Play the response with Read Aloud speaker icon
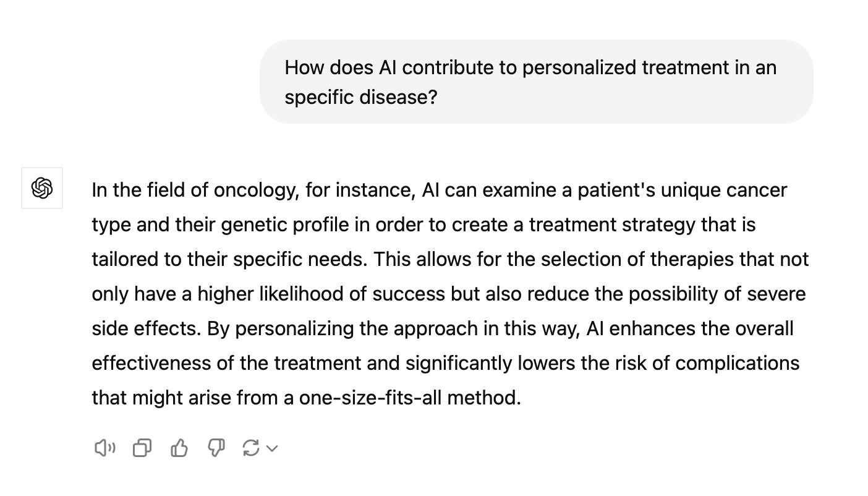This screenshot has width=868, height=496. (104, 448)
